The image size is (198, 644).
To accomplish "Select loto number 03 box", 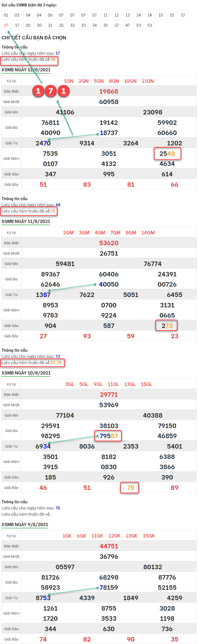I will (x=17, y=15).
